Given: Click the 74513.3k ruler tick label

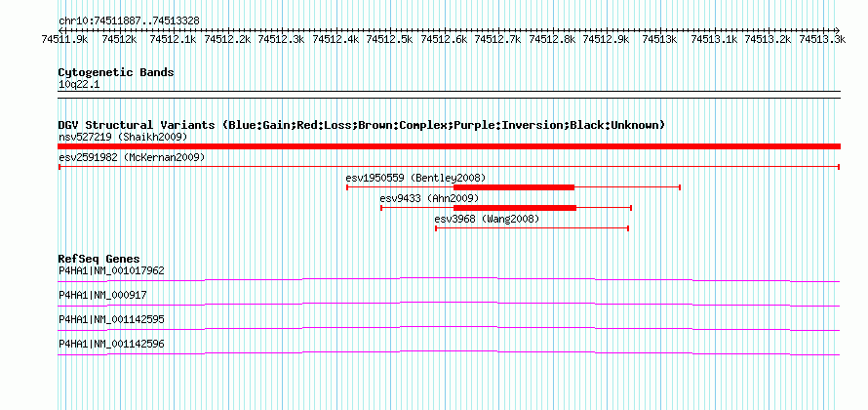Looking at the screenshot, I should 822,39.
